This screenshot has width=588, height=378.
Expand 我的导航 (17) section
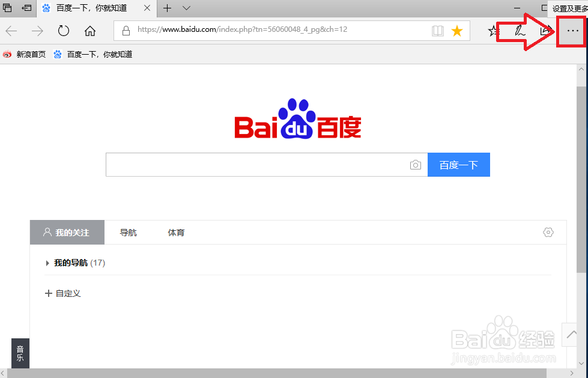tap(75, 263)
